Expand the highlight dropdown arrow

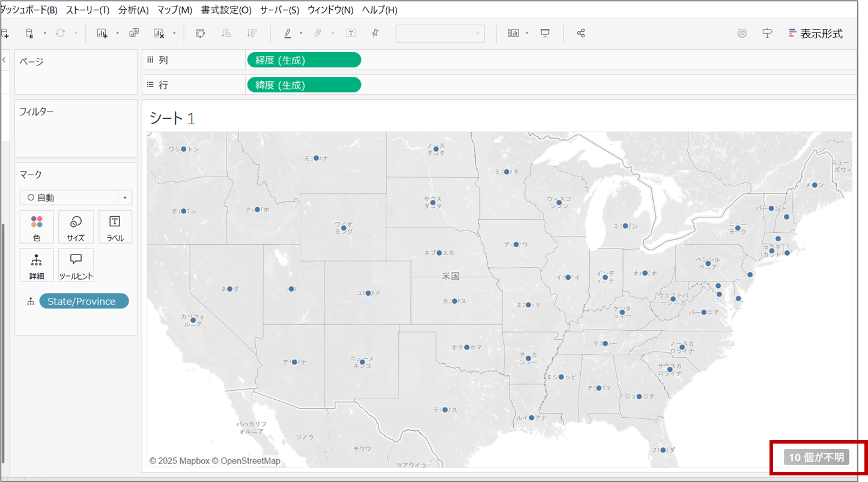click(301, 34)
